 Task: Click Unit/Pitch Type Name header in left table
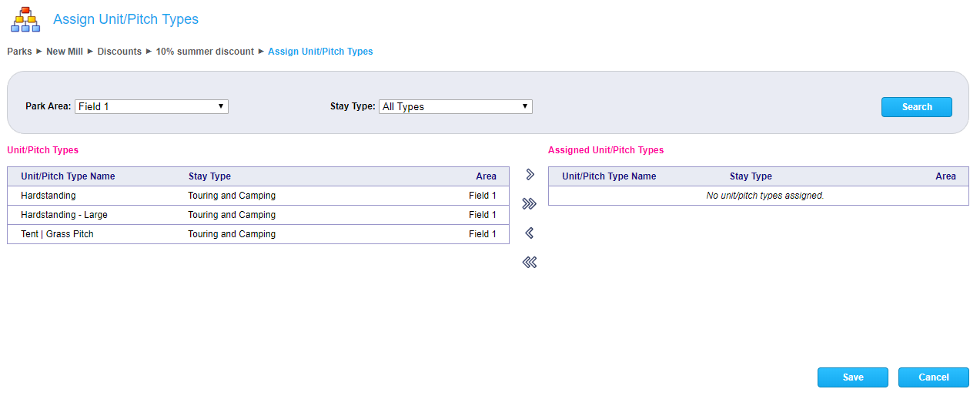68,176
